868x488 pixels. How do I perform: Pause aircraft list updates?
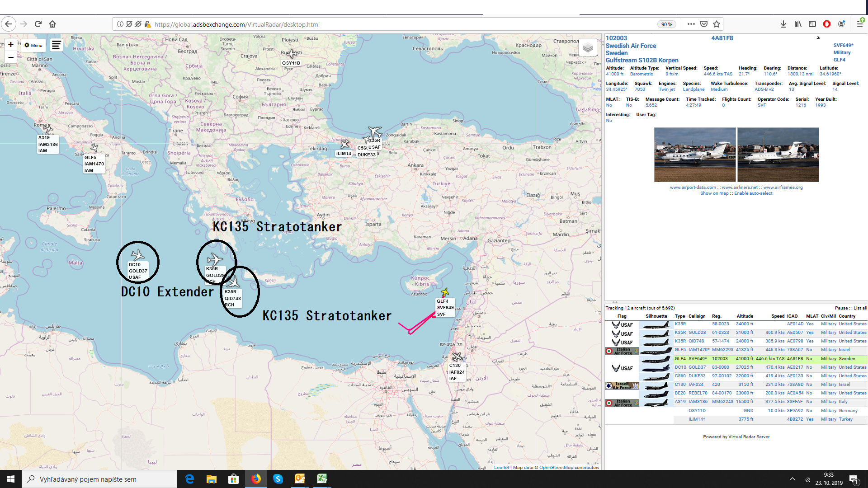[x=841, y=308]
